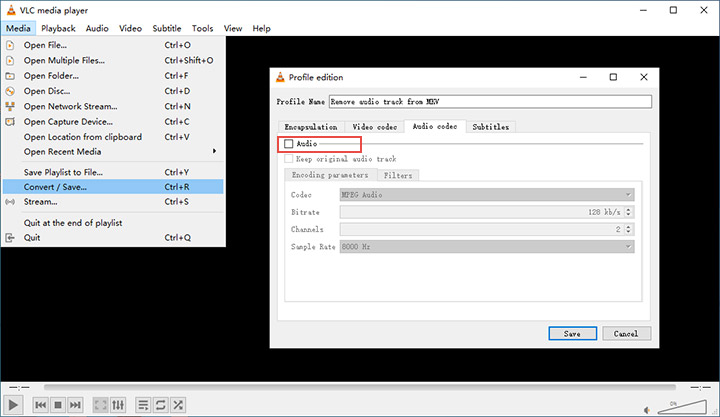720x417 pixels.
Task: Tick Keep original audio track checkbox
Action: [288, 159]
